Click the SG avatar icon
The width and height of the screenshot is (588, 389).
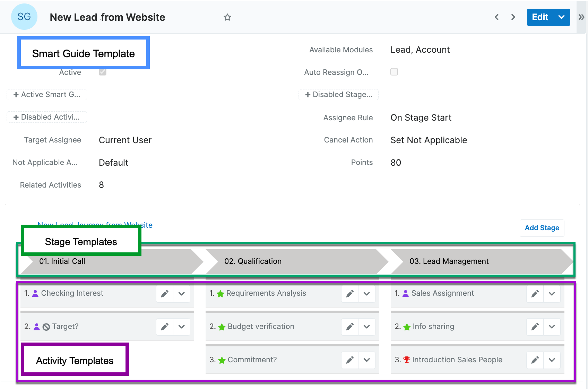coord(24,17)
